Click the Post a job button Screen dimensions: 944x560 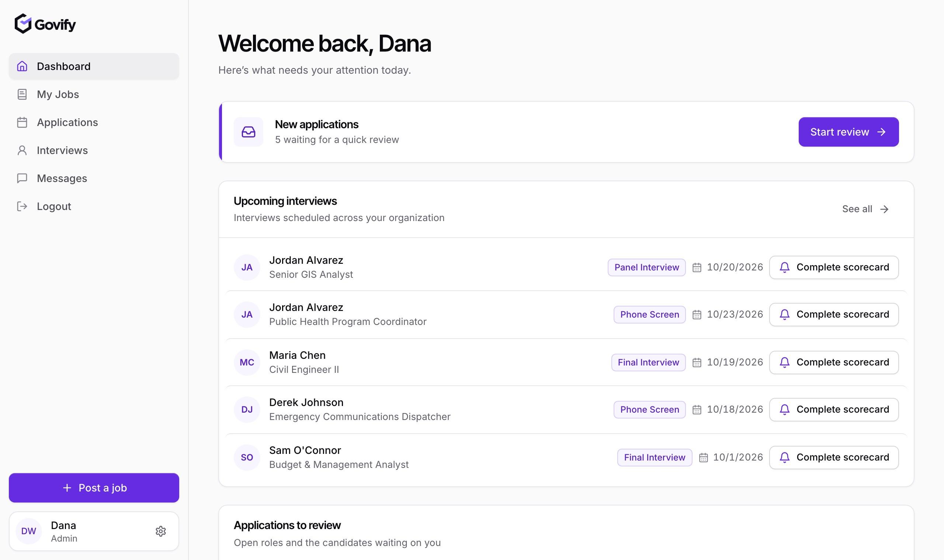pos(94,487)
